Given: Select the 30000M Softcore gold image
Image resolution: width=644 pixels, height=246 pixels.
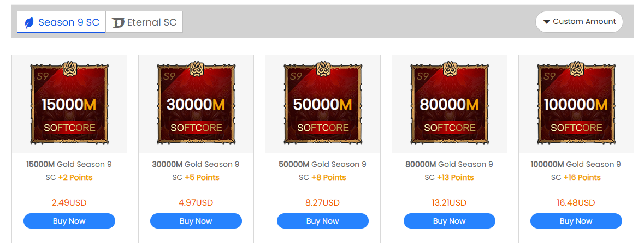Looking at the screenshot, I should (196, 104).
